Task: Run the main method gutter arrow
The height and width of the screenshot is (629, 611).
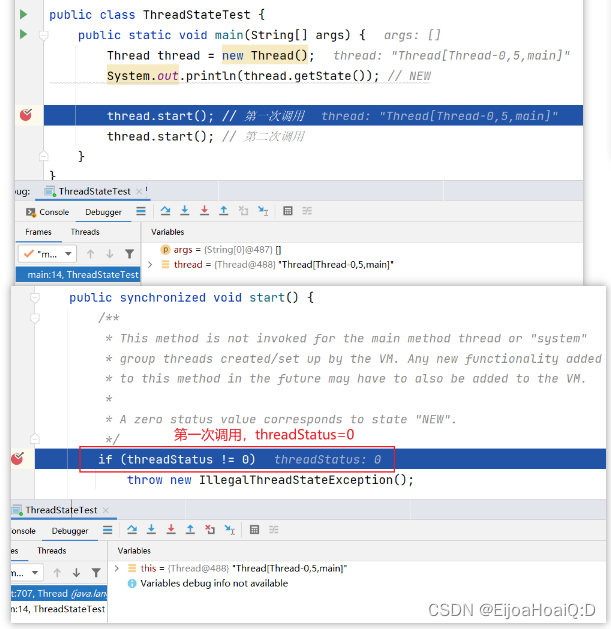Action: pos(23,34)
